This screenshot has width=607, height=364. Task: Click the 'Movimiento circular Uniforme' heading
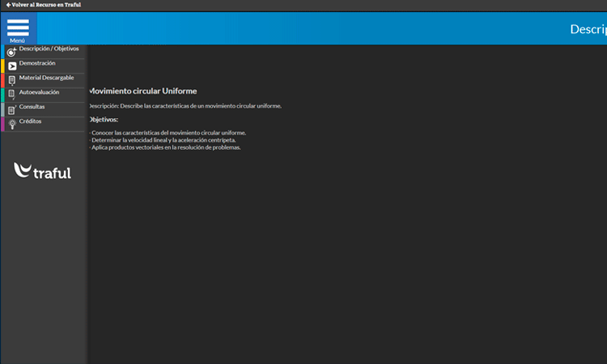pos(142,91)
